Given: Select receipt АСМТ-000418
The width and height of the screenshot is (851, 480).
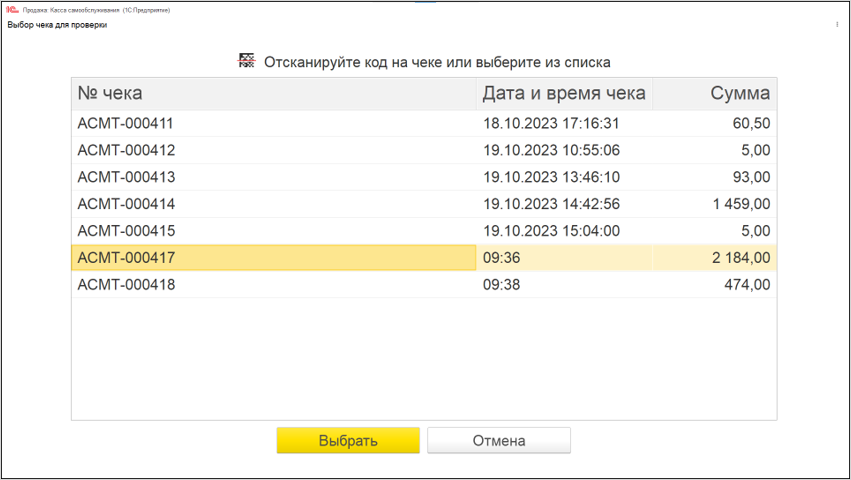Looking at the screenshot, I should 126,285.
